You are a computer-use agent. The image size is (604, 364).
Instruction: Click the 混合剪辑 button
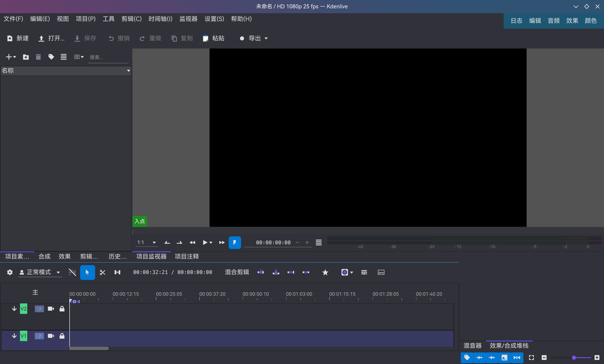coord(236,272)
